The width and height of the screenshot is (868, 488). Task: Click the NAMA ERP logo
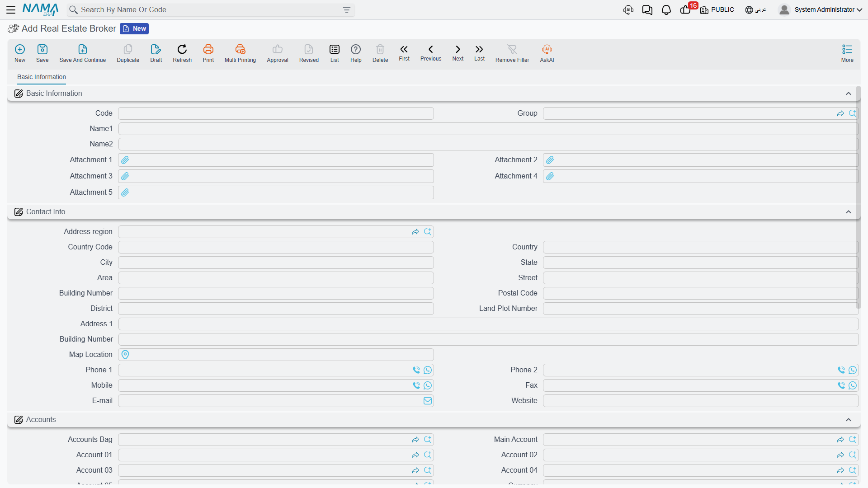click(x=40, y=9)
